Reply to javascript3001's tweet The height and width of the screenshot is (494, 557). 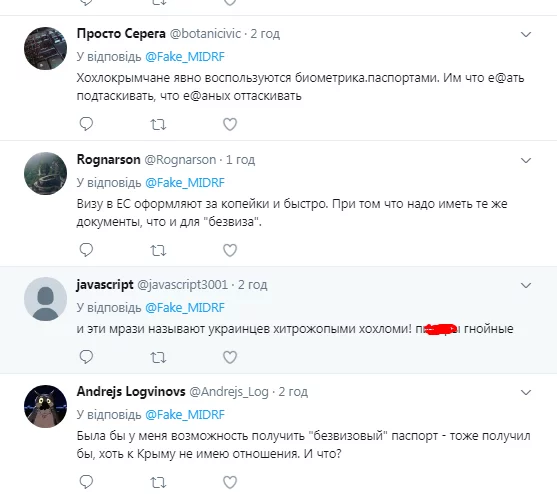pyautogui.click(x=86, y=357)
